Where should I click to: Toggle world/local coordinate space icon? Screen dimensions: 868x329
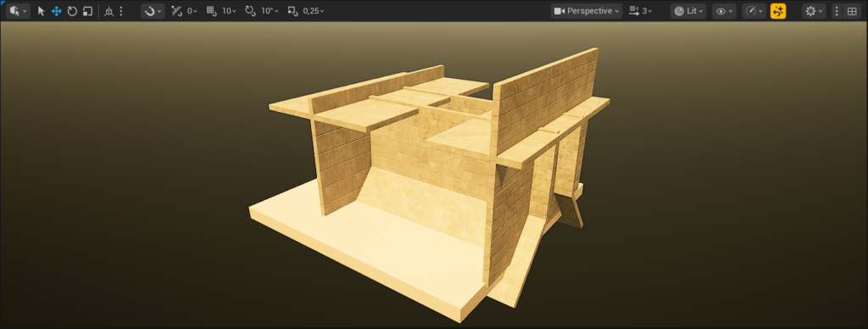[109, 11]
